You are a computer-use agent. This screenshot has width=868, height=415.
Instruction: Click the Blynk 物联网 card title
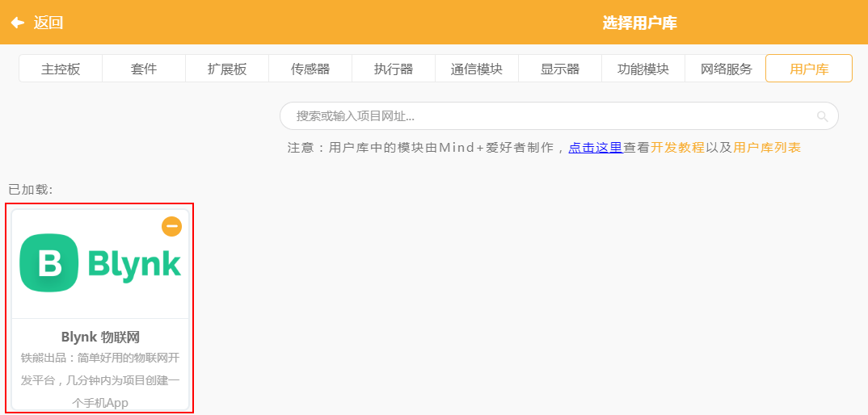[100, 337]
